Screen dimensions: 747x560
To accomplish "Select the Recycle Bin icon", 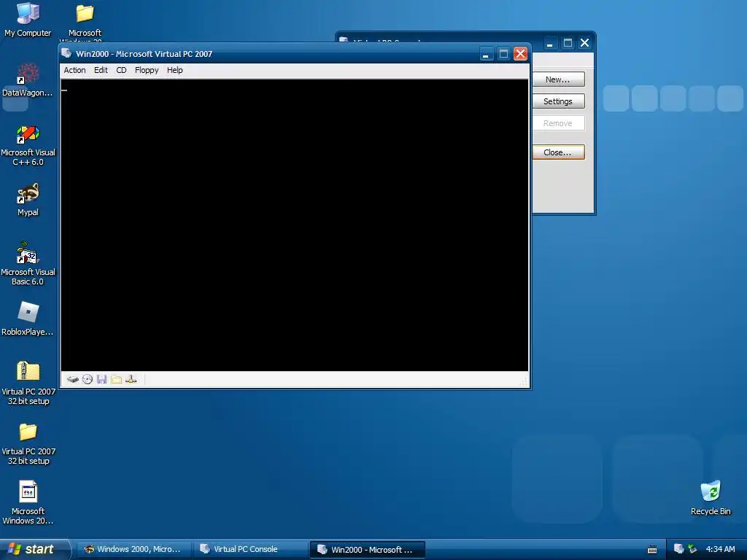I will pos(711,498).
